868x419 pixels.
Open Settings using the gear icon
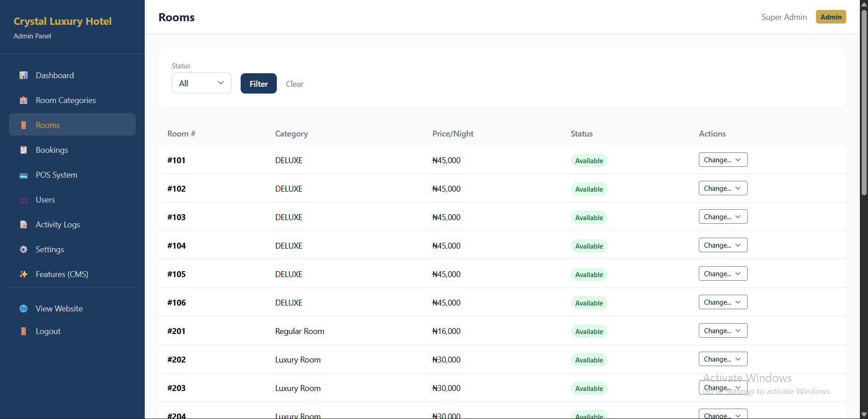(23, 249)
